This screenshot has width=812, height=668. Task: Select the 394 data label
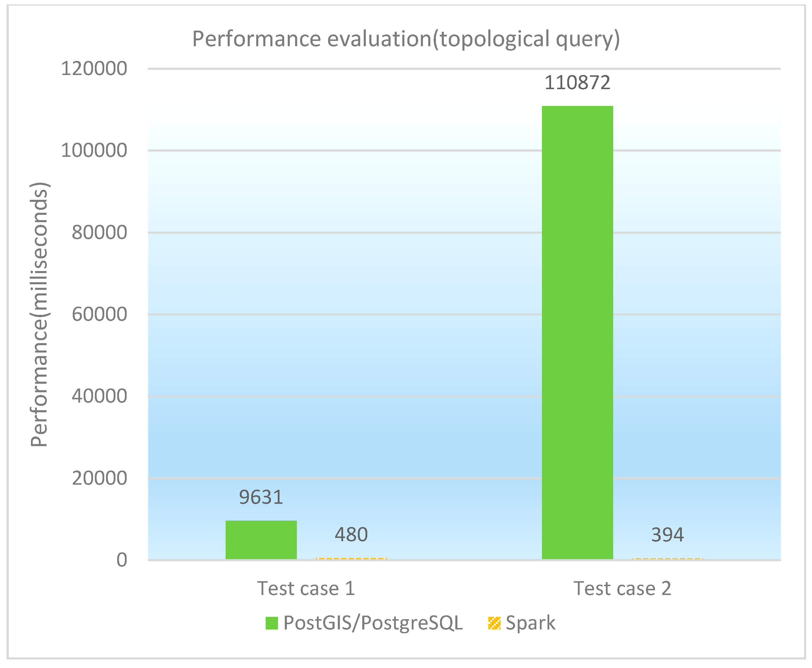tap(667, 534)
